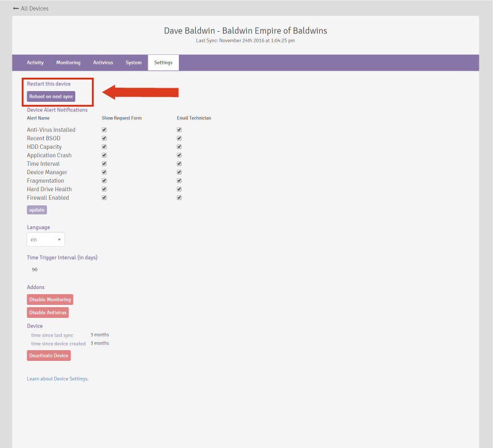Click the Device Manager alert name
Image resolution: width=493 pixels, height=448 pixels.
click(47, 172)
